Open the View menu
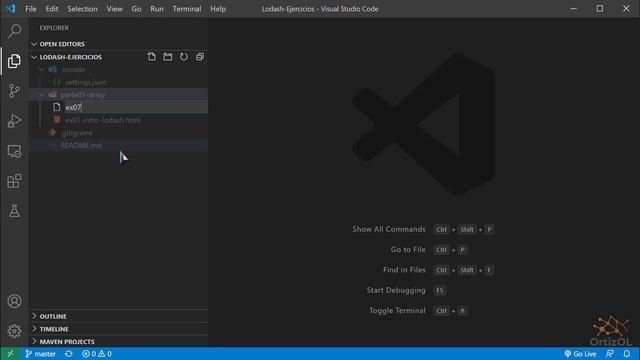640x360 pixels. coord(115,9)
